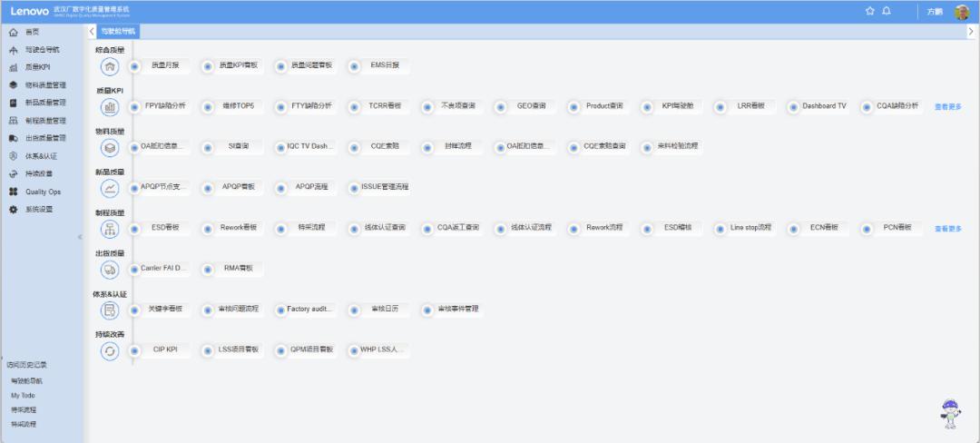Image resolution: width=980 pixels, height=443 pixels.
Task: Click the chart icon beside sidebar 质量KPI
Action: pyautogui.click(x=13, y=67)
